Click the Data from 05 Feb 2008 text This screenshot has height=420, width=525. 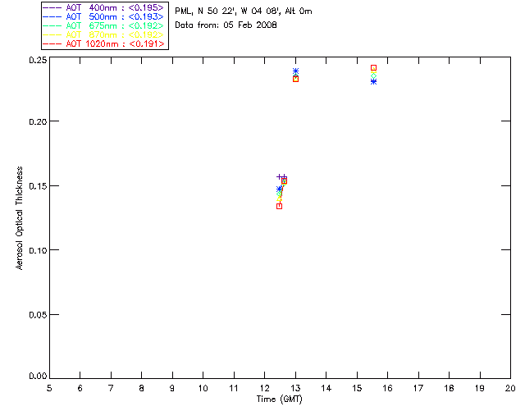coord(226,25)
